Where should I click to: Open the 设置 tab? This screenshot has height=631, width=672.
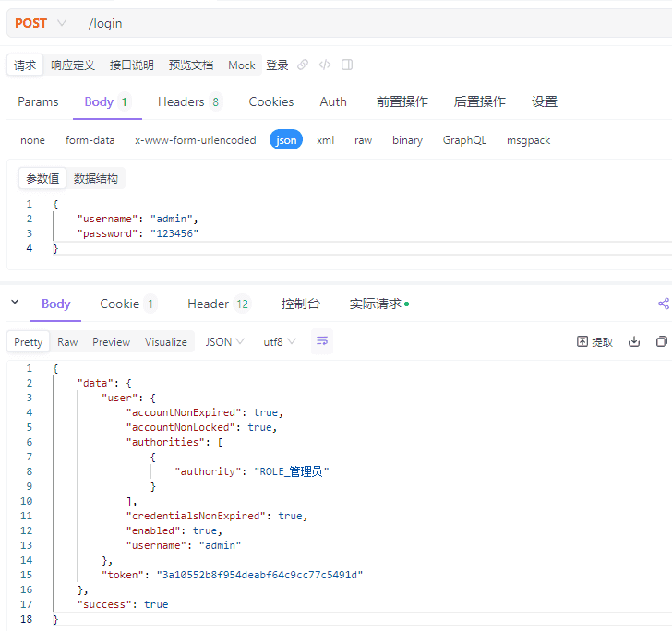[545, 102]
